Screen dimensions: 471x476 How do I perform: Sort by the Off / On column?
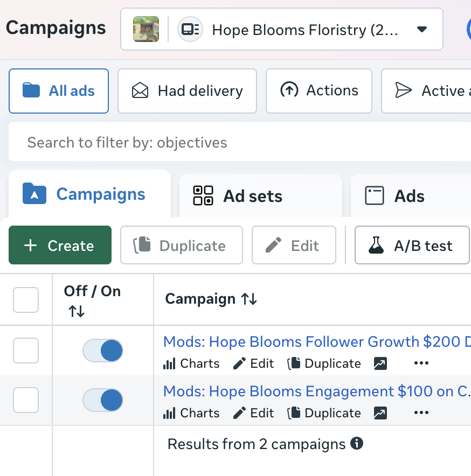(77, 311)
